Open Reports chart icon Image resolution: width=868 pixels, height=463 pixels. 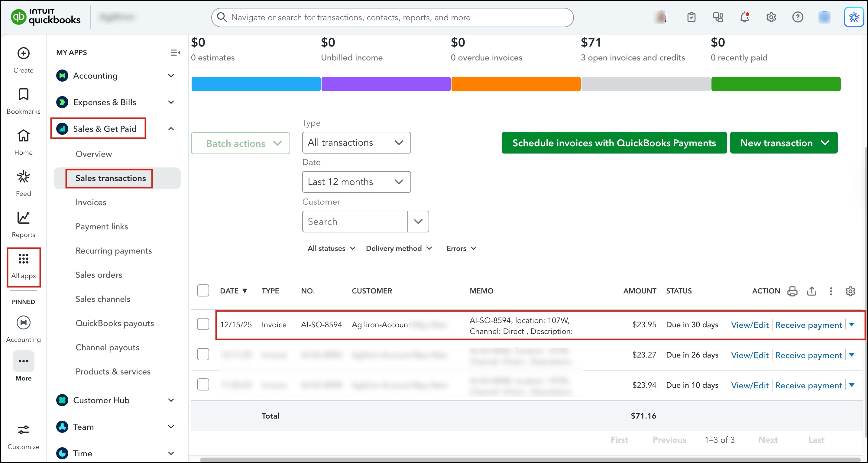[23, 218]
